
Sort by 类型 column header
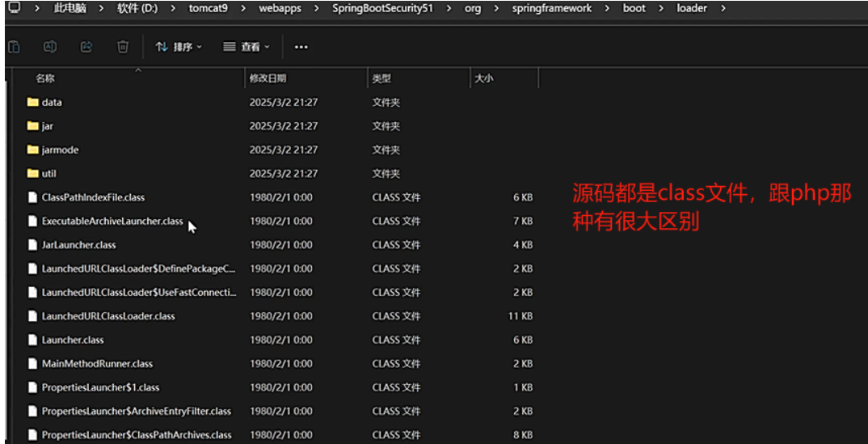[x=381, y=78]
